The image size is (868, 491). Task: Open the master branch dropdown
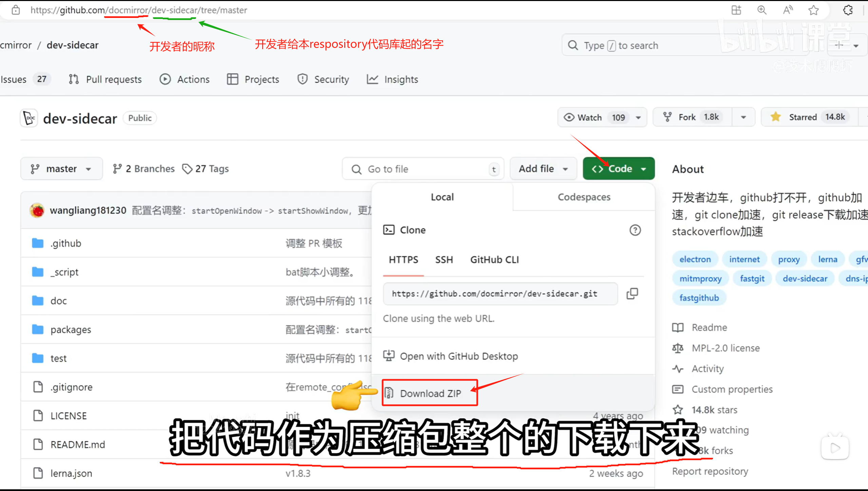[x=61, y=169]
